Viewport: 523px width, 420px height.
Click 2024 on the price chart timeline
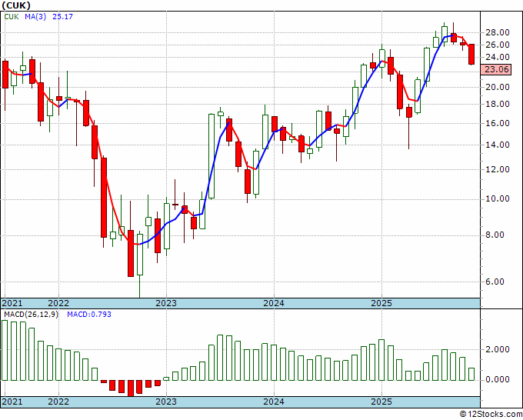pos(274,303)
